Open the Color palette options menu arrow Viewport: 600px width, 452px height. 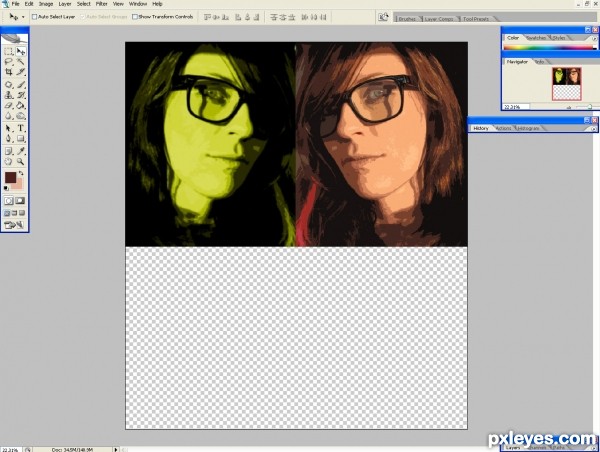coord(594,39)
